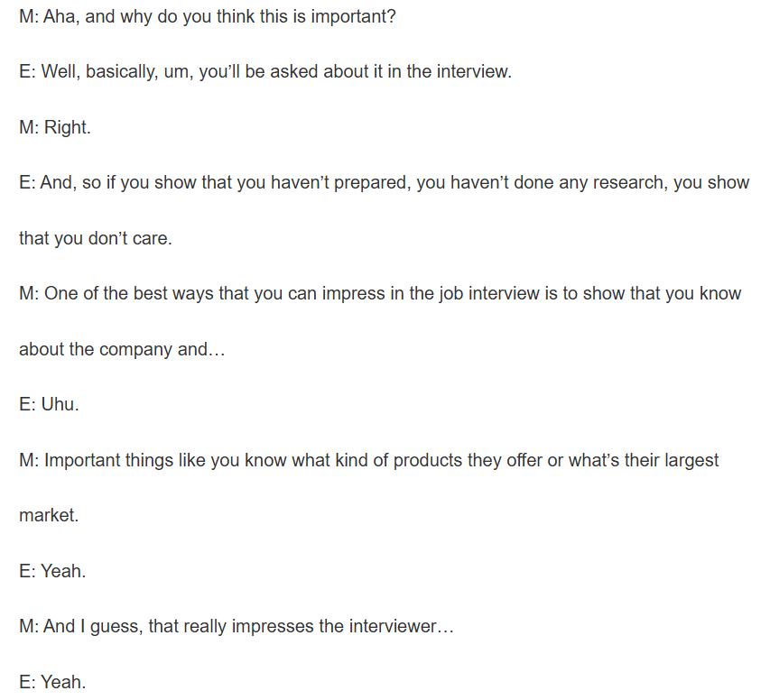Click the "M: Right." line
The image size is (770, 700).
[55, 128]
